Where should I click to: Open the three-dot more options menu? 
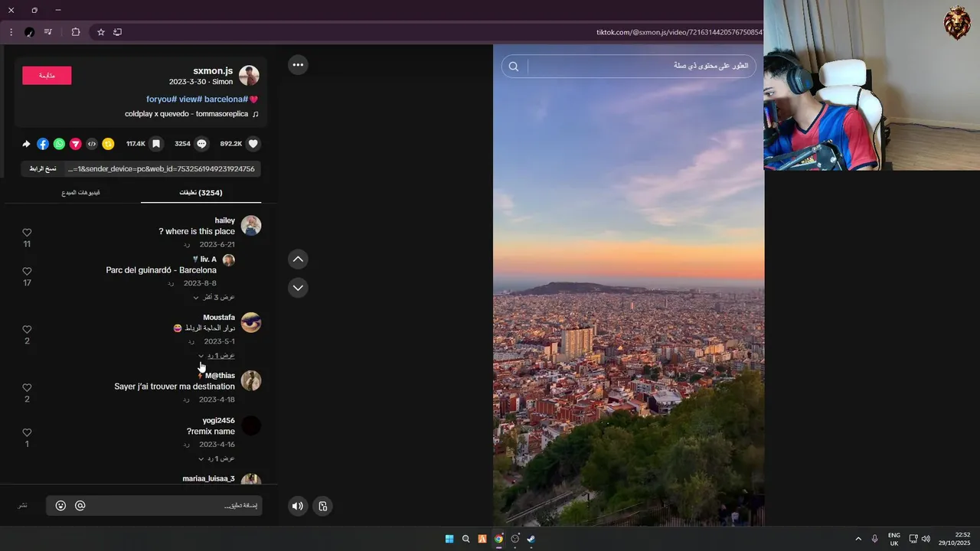[x=298, y=64]
